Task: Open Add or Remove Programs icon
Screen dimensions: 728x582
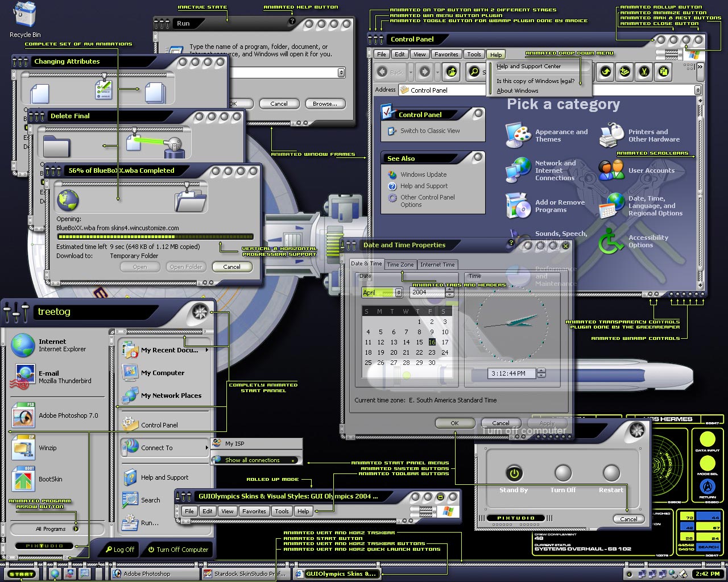Action: (x=518, y=206)
